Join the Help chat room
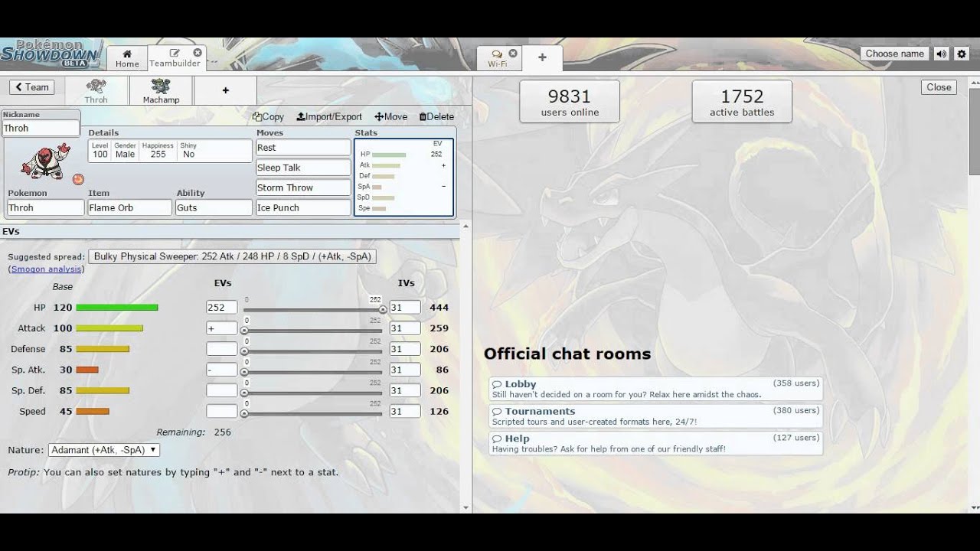This screenshot has width=980, height=551. tap(655, 443)
